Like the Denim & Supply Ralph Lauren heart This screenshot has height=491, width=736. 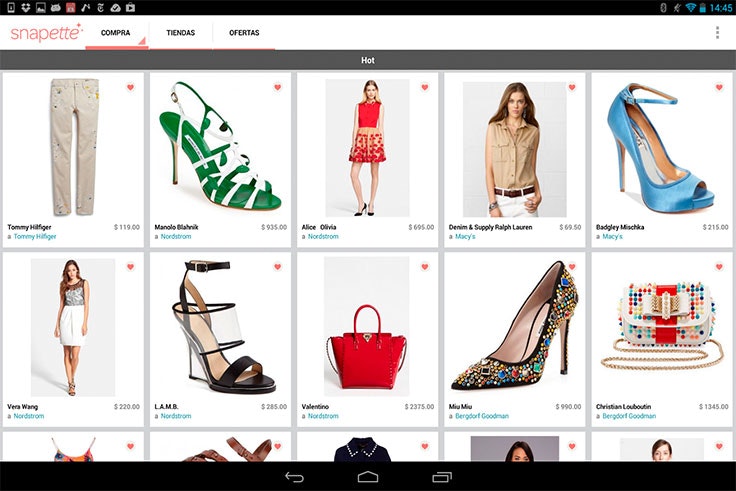point(572,87)
